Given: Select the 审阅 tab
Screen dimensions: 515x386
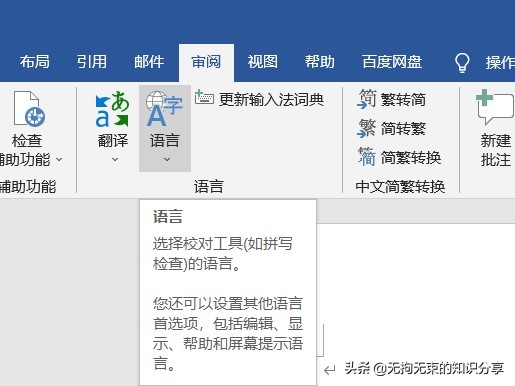Looking at the screenshot, I should click(x=206, y=62).
